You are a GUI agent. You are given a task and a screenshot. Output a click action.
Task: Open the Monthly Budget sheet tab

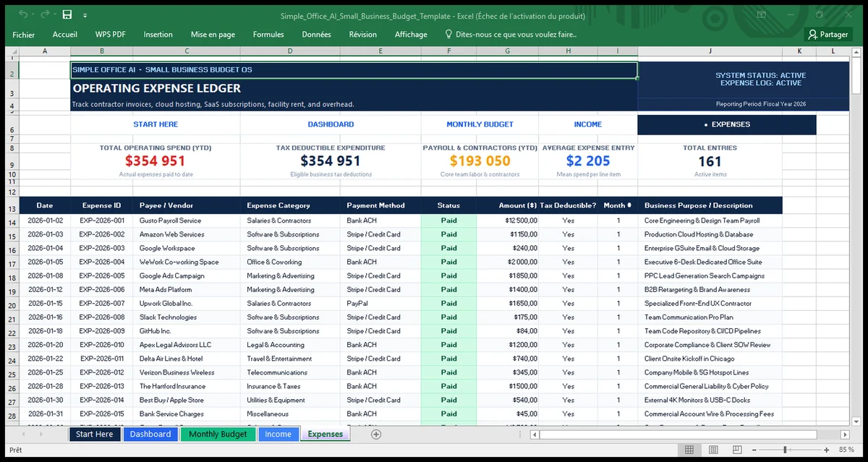pos(218,434)
